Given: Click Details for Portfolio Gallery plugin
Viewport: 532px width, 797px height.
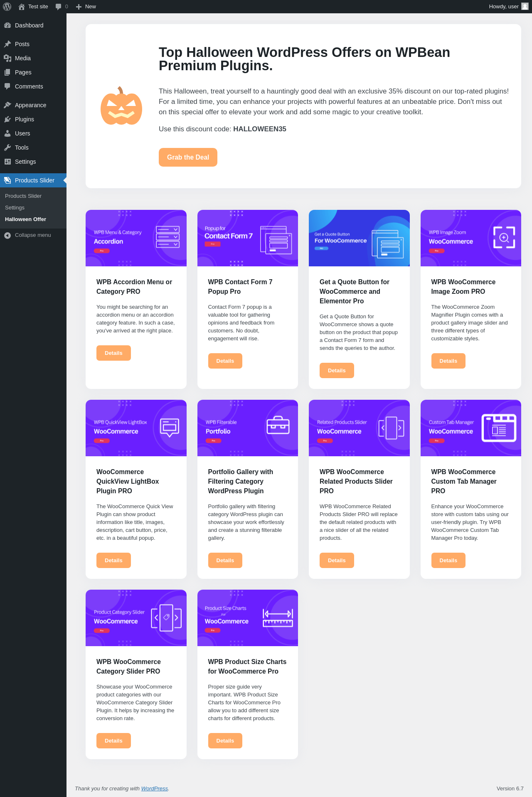Looking at the screenshot, I should point(225,560).
